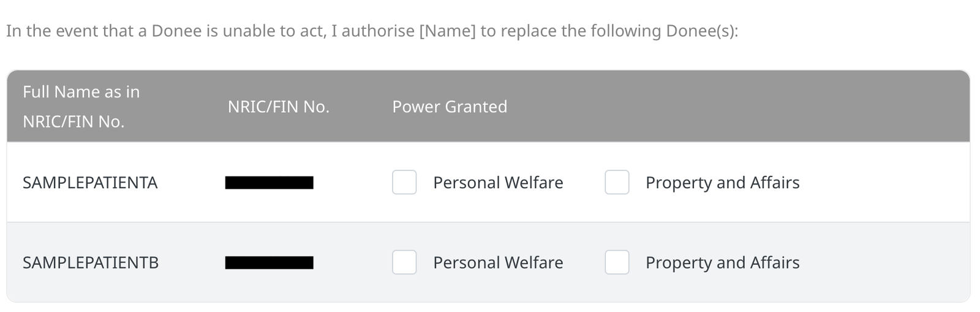Click the redacted NRIC for SAMPLEPATIENTA
Screen dimensions: 980x312
pyautogui.click(x=269, y=183)
